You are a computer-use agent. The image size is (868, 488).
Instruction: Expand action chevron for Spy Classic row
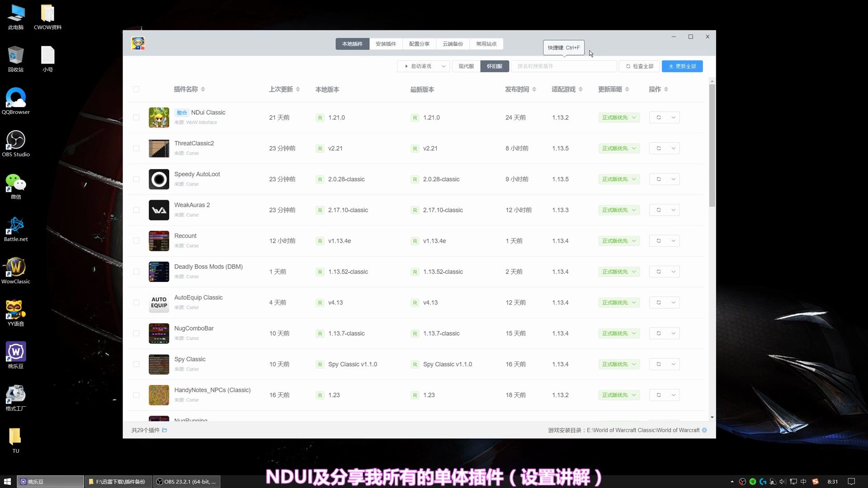click(673, 364)
